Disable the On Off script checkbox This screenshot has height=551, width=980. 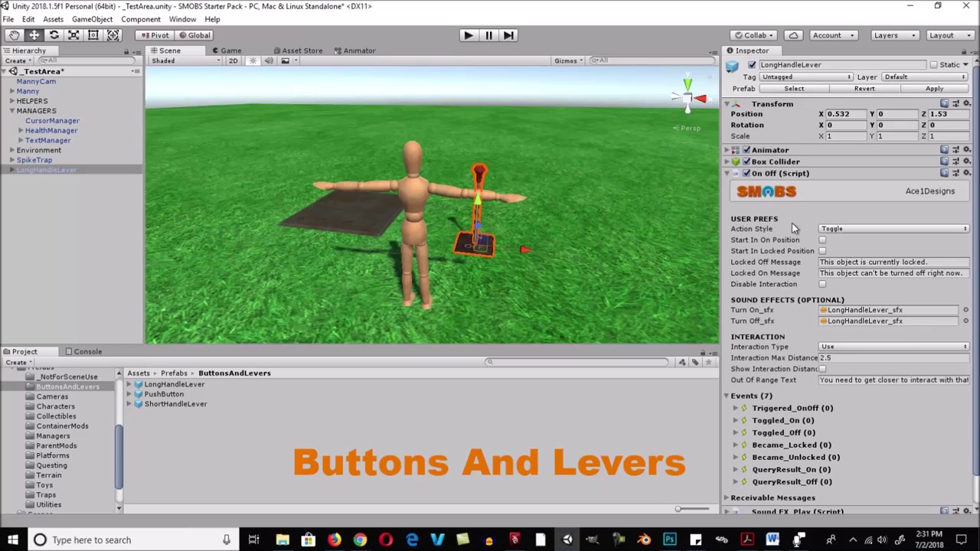[746, 173]
